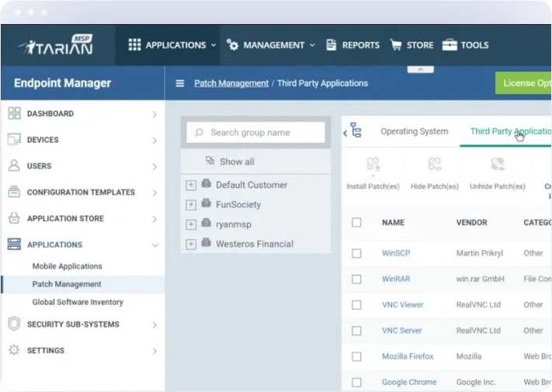This screenshot has height=392, width=552.
Task: Check the Mozilla Firefox row checkbox
Action: tap(356, 356)
